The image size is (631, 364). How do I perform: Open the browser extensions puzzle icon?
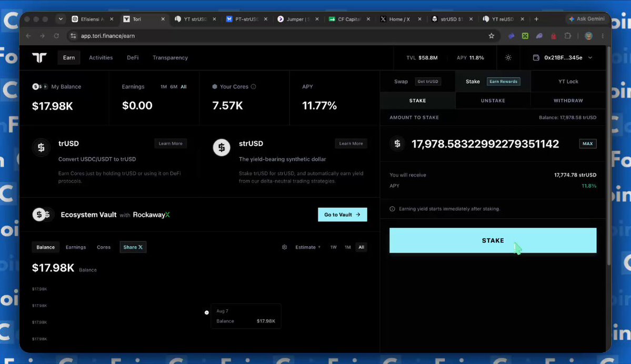point(567,36)
